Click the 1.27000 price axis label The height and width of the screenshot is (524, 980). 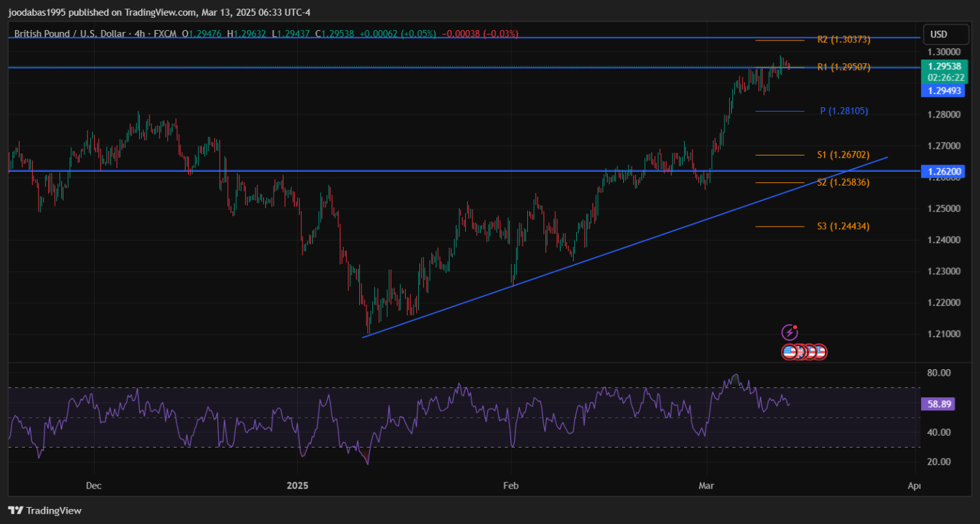(x=943, y=146)
